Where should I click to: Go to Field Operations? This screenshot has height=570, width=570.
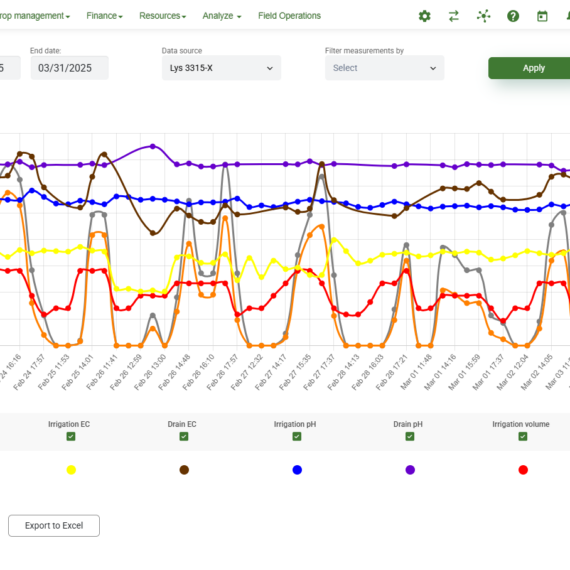tap(289, 16)
